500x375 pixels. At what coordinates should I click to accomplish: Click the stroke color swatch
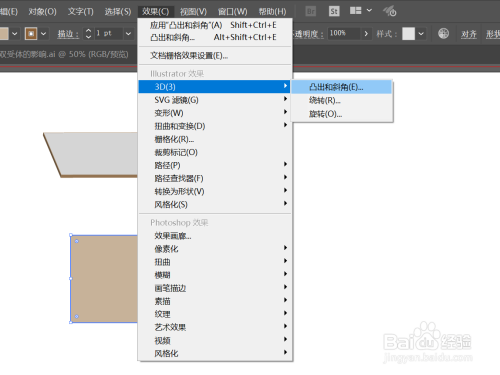31,34
